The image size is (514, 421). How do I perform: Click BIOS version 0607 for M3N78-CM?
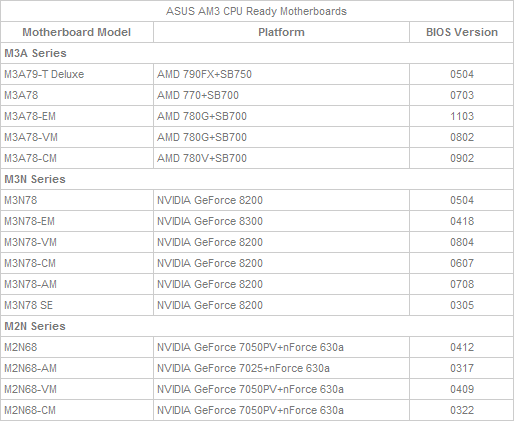point(462,263)
